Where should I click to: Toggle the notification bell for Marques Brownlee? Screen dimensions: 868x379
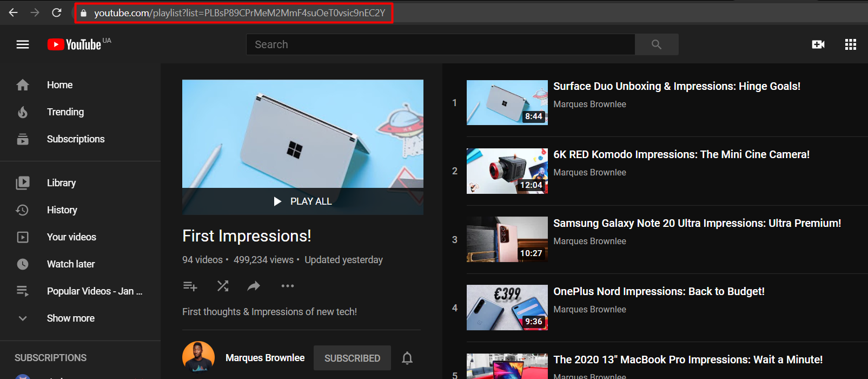pos(407,358)
